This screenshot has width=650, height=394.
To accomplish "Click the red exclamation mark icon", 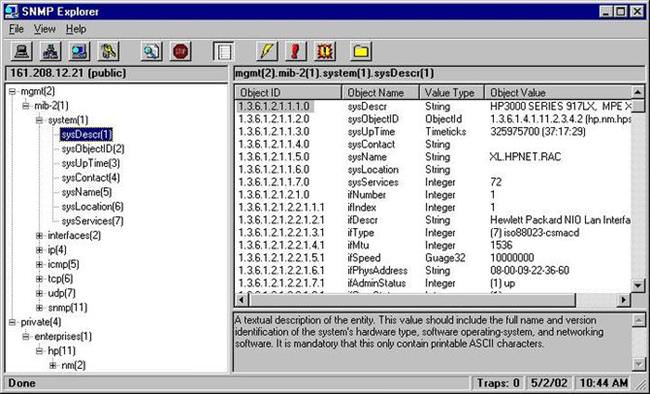I will tap(296, 51).
